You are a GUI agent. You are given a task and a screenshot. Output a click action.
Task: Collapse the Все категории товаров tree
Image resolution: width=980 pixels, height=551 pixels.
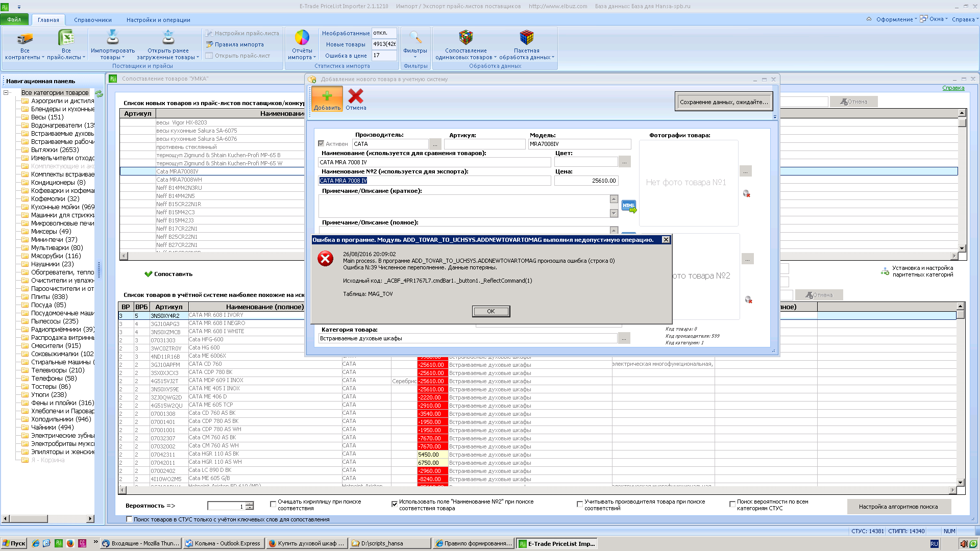point(6,93)
